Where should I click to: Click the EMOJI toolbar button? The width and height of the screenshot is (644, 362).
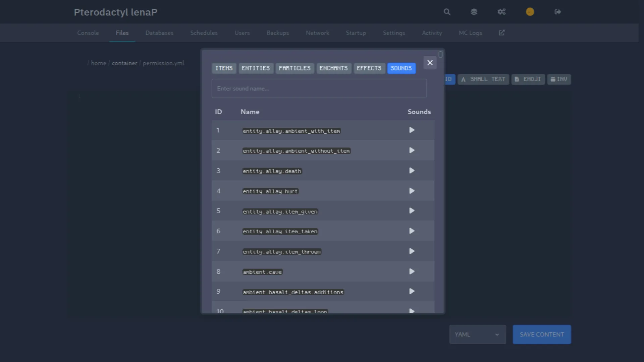point(528,79)
